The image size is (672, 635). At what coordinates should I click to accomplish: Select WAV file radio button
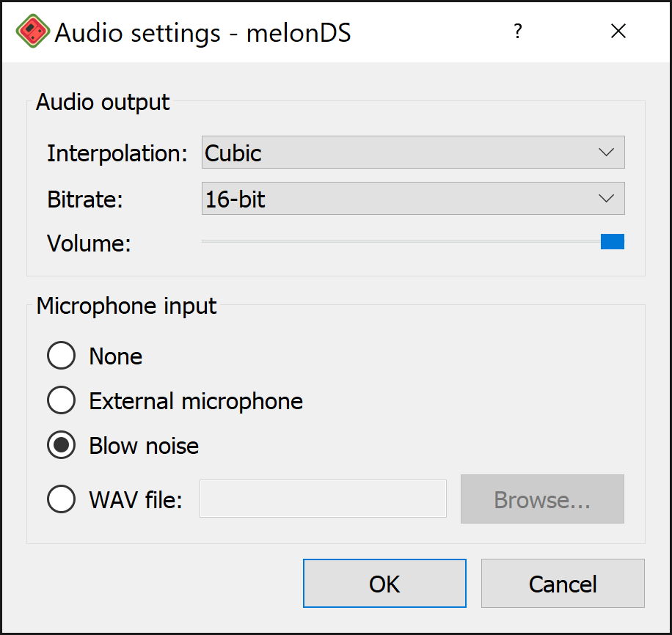click(62, 499)
